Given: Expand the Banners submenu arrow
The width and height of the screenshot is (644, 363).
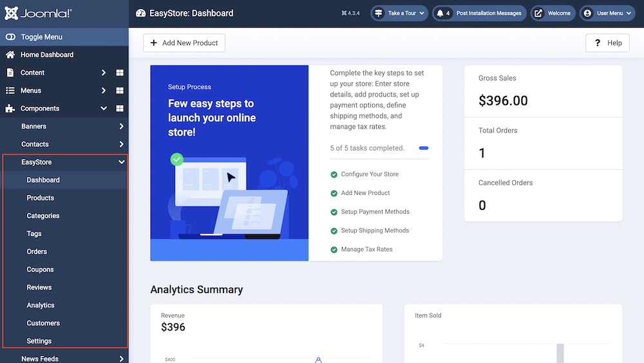Looking at the screenshot, I should click(122, 127).
